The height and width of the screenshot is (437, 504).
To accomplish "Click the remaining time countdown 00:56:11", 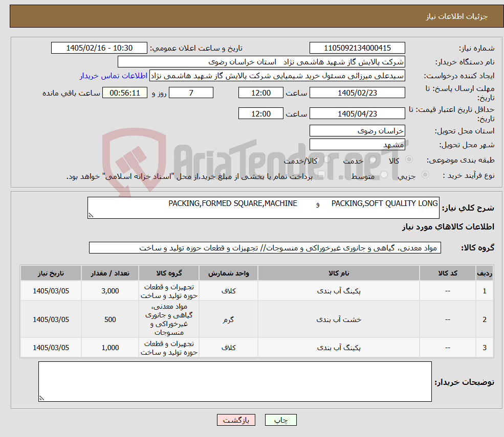I will point(125,93).
